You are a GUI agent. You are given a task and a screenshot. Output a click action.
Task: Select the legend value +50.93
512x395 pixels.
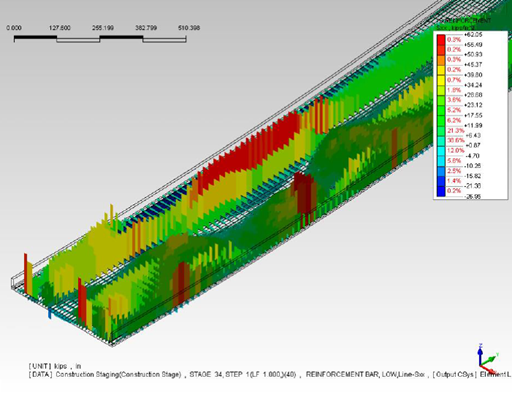pyautogui.click(x=473, y=54)
